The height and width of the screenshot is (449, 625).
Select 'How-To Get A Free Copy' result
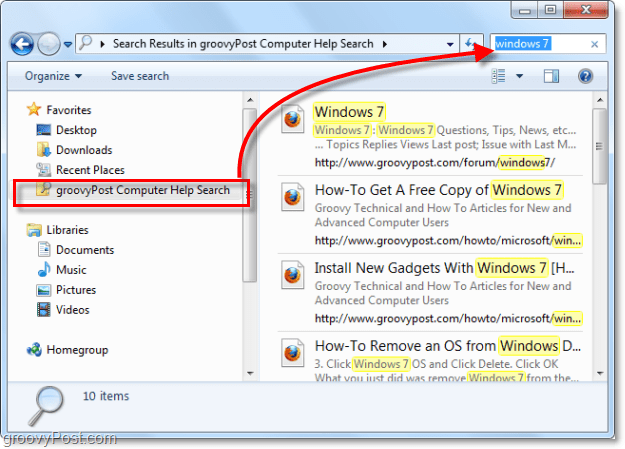pyautogui.click(x=438, y=190)
